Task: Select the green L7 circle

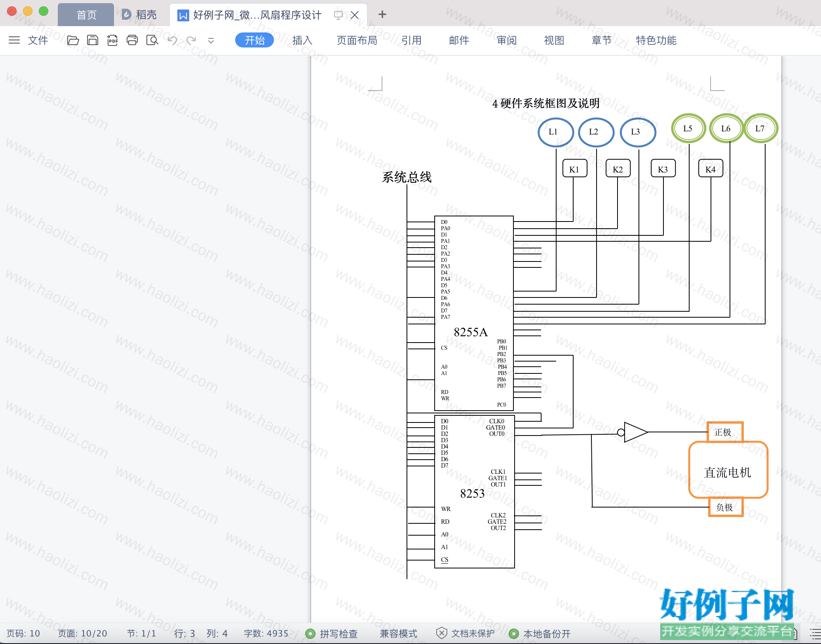Action: (761, 128)
